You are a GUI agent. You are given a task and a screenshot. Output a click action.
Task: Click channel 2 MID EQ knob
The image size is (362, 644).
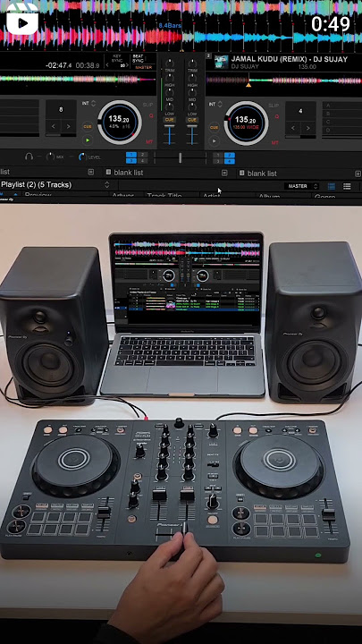(x=192, y=92)
